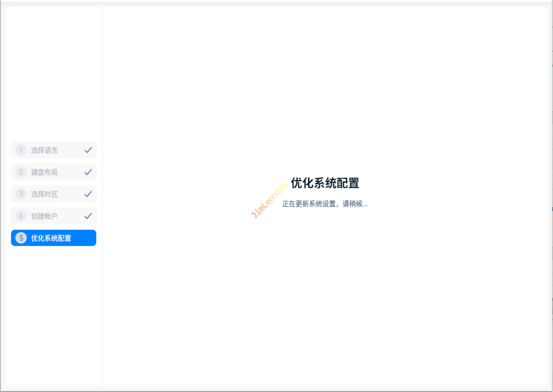Viewport: 553px width, 392px height.
Task: Click the number 5 badge on the blue step
Action: point(21,238)
